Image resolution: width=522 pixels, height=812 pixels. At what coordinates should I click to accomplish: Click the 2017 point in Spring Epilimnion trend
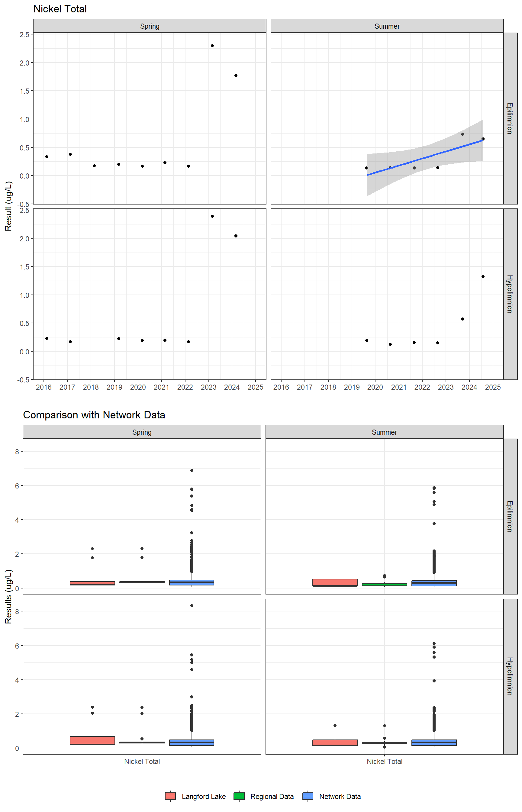click(x=70, y=154)
